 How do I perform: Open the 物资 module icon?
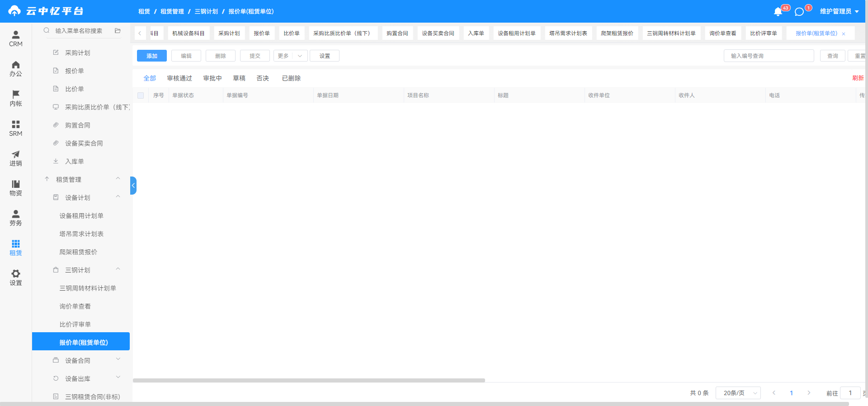point(15,184)
